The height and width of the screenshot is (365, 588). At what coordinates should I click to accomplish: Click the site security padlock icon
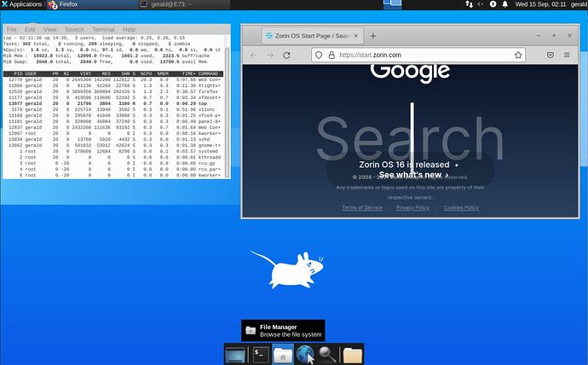coord(331,55)
